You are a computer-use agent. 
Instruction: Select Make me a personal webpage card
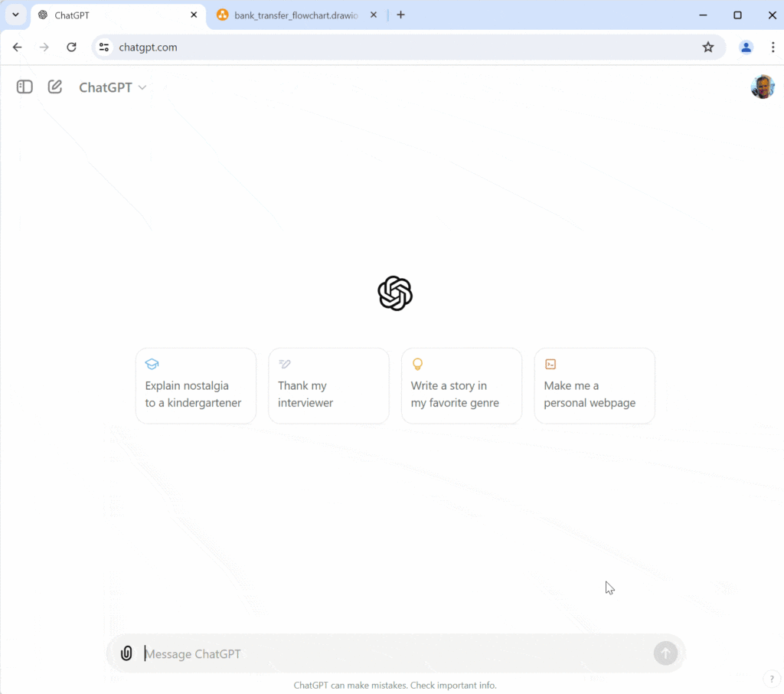pyautogui.click(x=594, y=386)
